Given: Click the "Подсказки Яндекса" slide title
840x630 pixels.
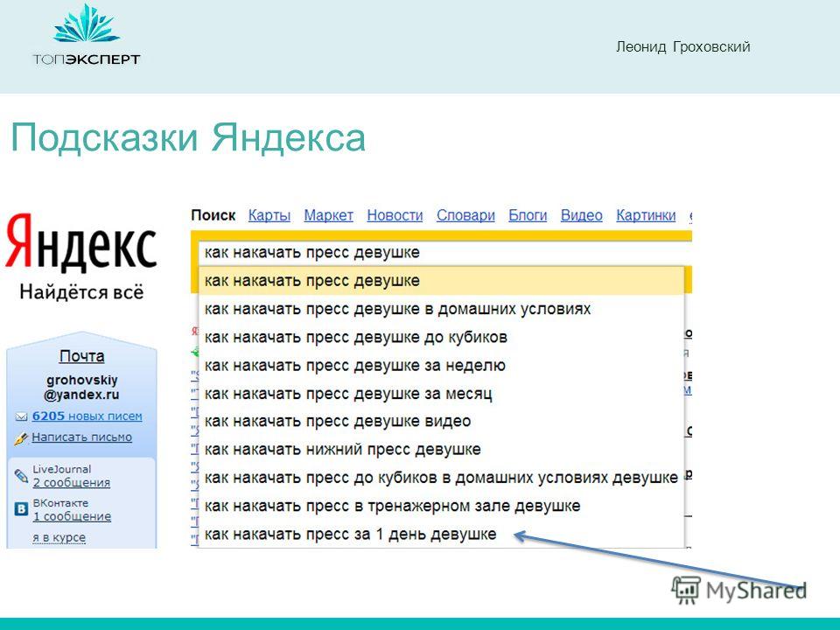Looking at the screenshot, I should coord(188,138).
